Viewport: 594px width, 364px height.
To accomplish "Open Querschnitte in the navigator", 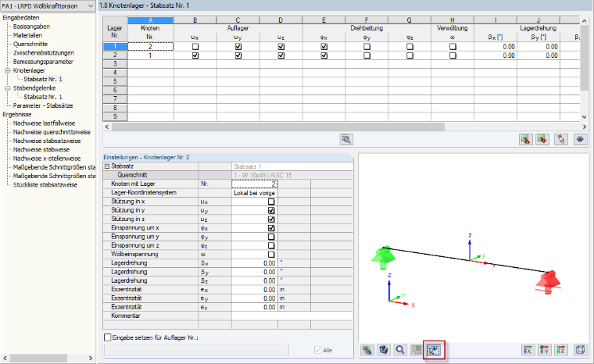I will [30, 44].
